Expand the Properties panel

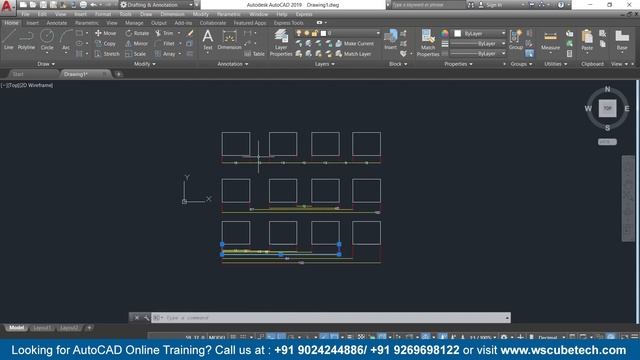click(x=458, y=64)
